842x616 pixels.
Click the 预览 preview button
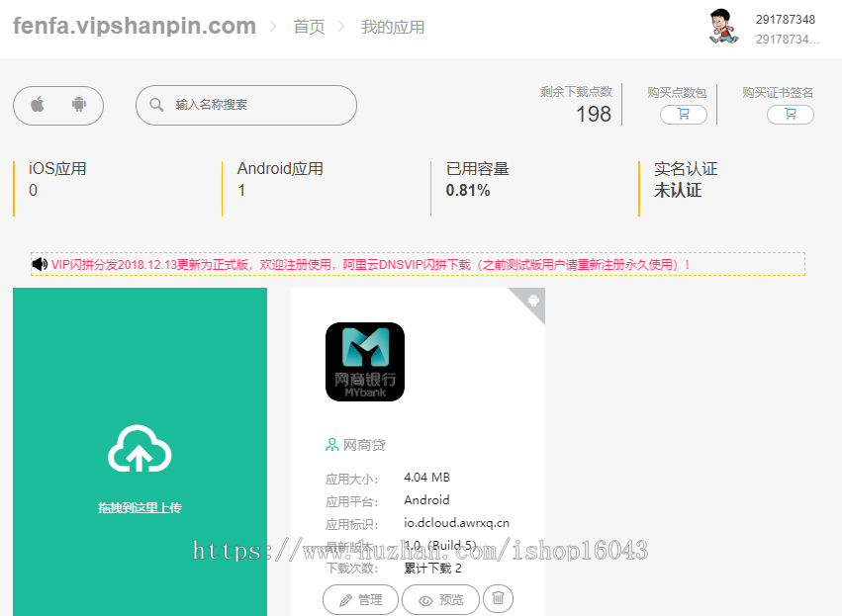(440, 599)
